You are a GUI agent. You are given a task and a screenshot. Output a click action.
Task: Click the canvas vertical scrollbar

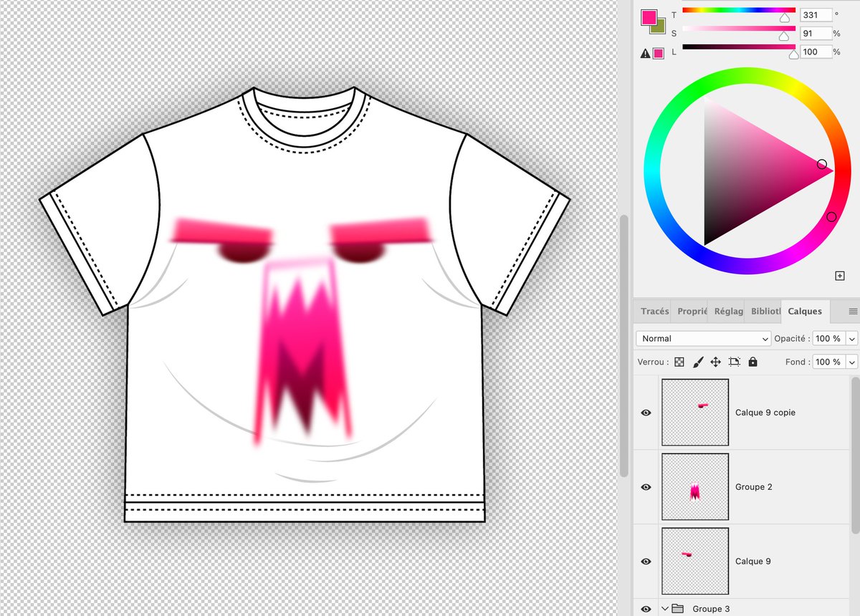coord(624,346)
